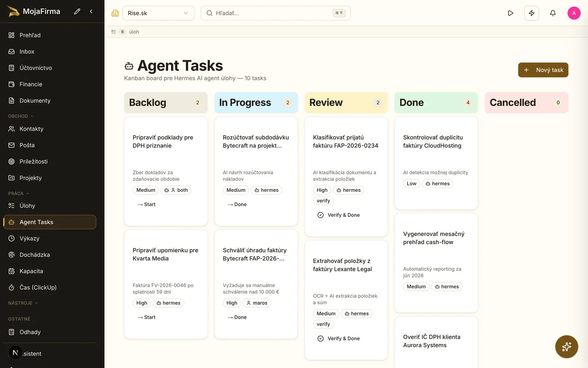Screen dimensions: 588x368
Task: Click the play icon in the top bar
Action: point(510,13)
